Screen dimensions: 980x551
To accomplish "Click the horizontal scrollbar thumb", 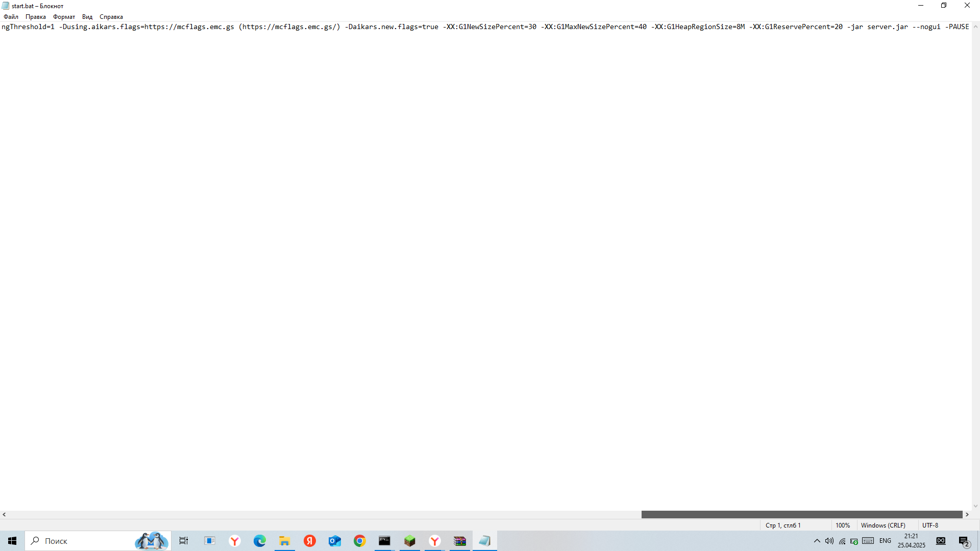I will tap(802, 514).
